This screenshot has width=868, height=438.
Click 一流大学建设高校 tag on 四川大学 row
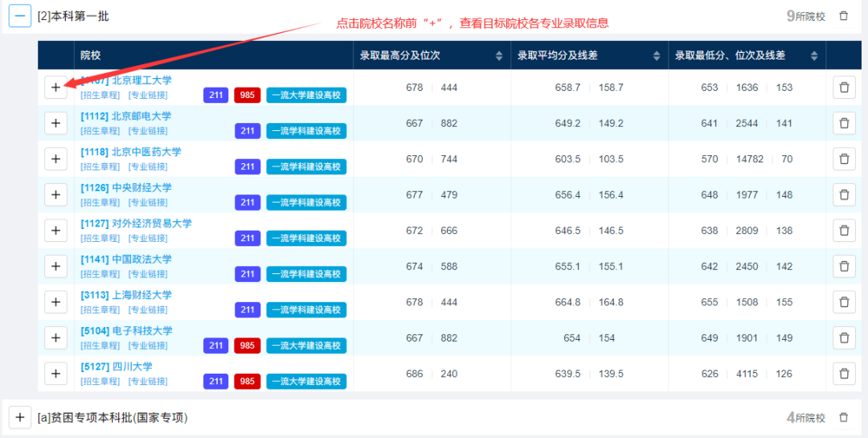[x=306, y=381]
